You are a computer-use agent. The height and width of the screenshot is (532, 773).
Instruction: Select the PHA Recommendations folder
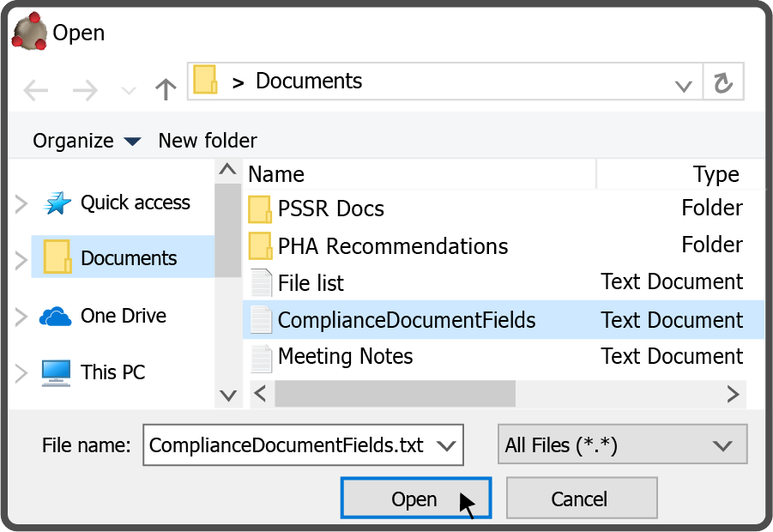point(392,246)
